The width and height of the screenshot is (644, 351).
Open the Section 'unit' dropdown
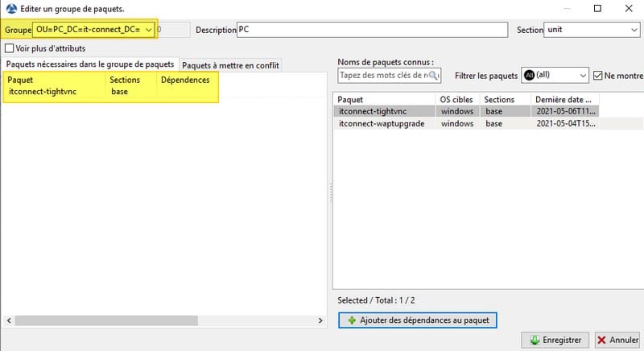(x=634, y=30)
